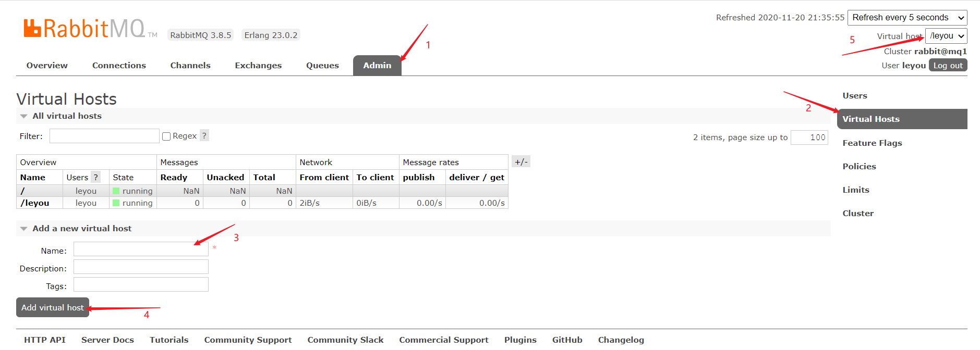Collapse the All virtual hosts section
The image size is (980, 350).
pyautogui.click(x=67, y=116)
